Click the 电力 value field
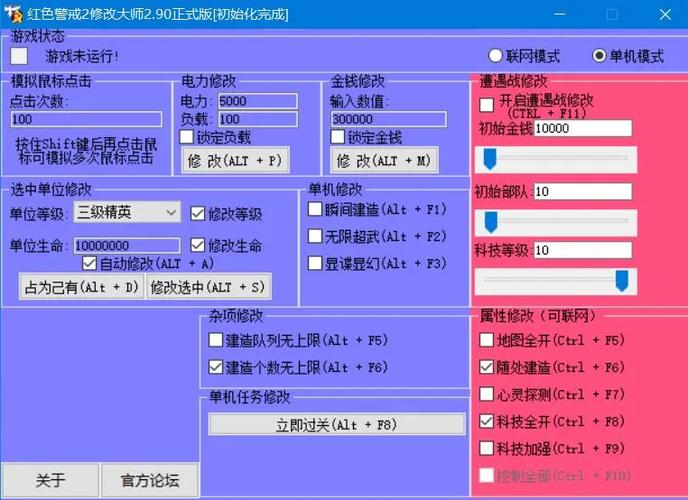This screenshot has width=688, height=500. pos(258,101)
